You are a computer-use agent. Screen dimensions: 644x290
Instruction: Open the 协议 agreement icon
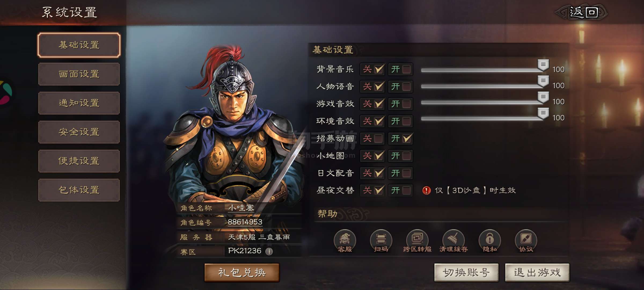[x=526, y=241]
